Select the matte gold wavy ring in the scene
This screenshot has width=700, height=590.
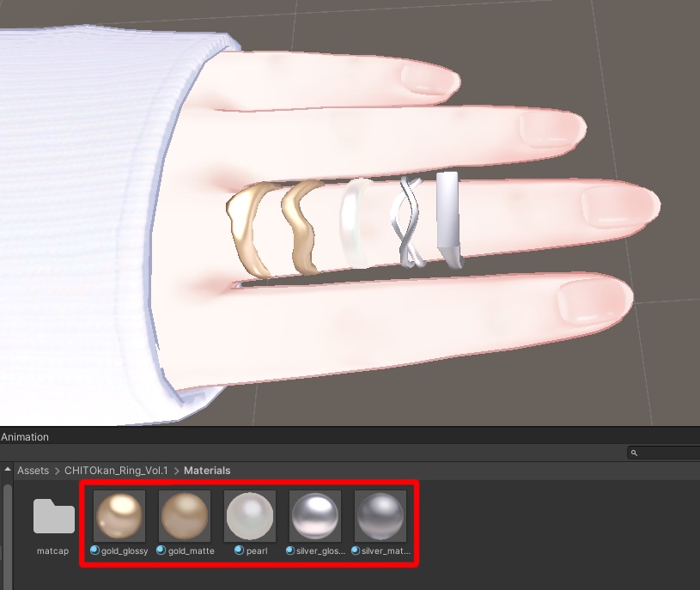pos(303,228)
